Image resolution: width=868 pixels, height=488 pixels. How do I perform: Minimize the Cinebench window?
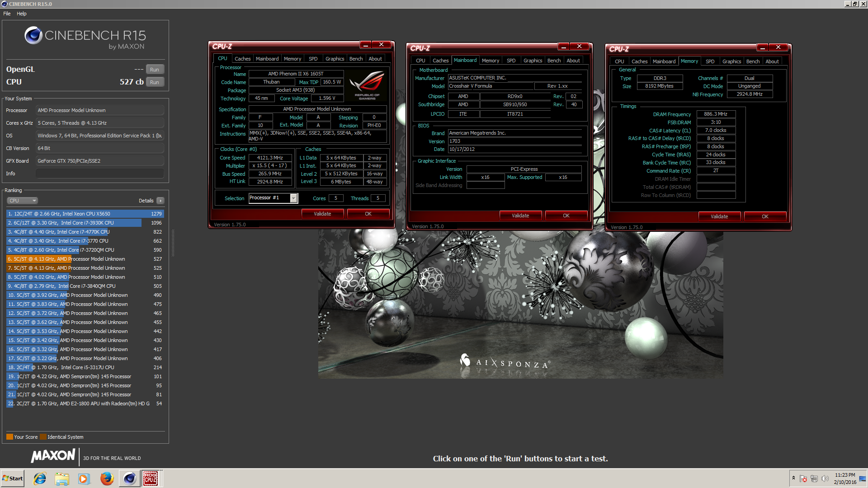(x=848, y=4)
